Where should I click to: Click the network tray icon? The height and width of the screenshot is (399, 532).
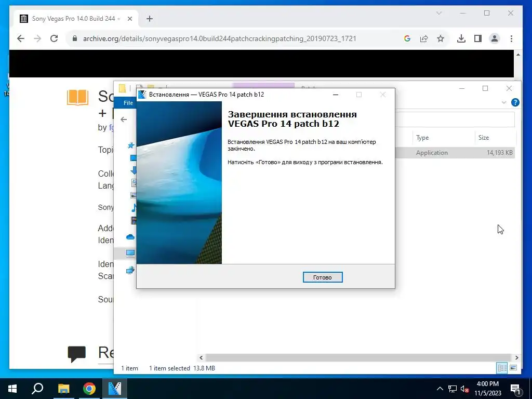point(453,389)
